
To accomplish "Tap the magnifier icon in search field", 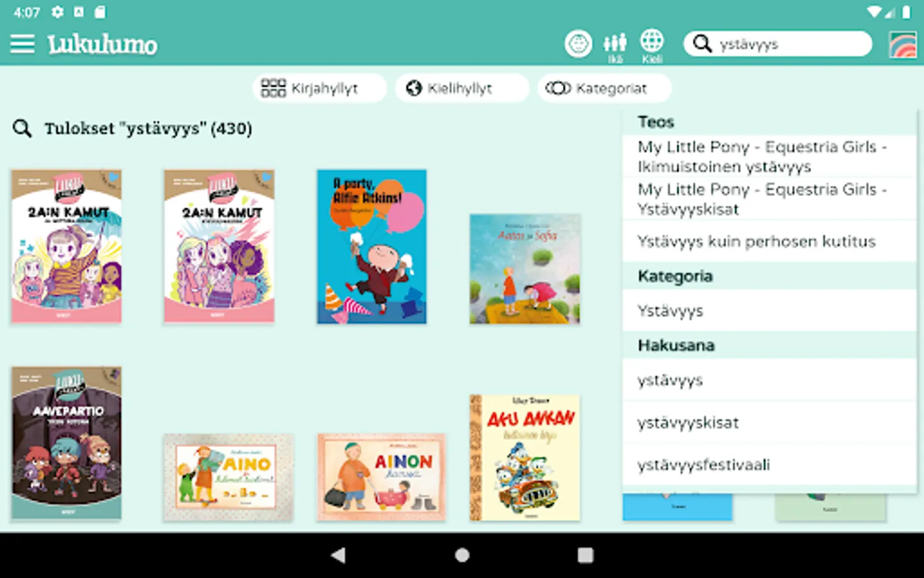I will 703,44.
